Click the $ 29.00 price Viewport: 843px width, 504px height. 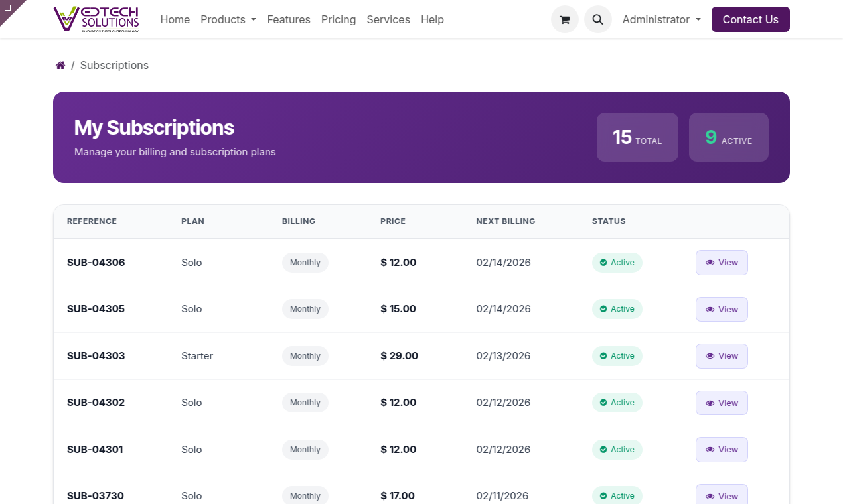(400, 356)
